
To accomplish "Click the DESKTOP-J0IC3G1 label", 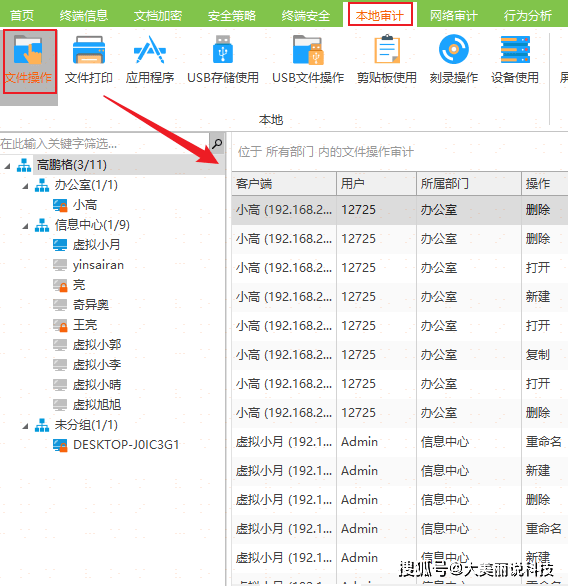I will 126,445.
